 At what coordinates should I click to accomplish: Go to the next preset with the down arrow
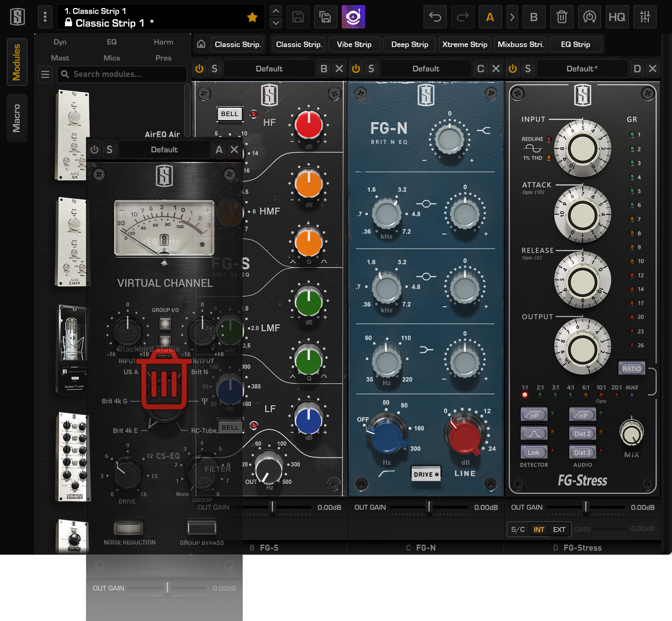(x=276, y=23)
